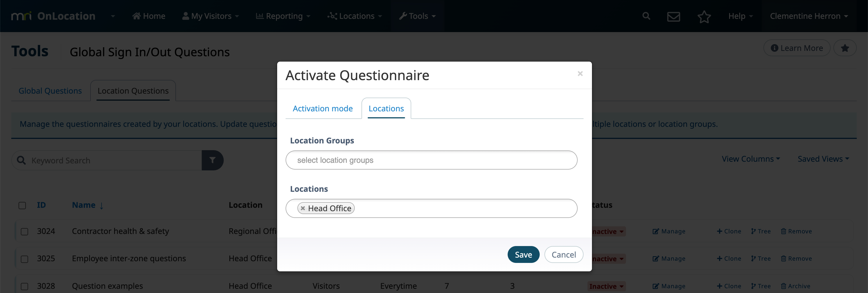This screenshot has width=868, height=293.
Task: Clone the Question examples questionnaire
Action: (x=729, y=286)
